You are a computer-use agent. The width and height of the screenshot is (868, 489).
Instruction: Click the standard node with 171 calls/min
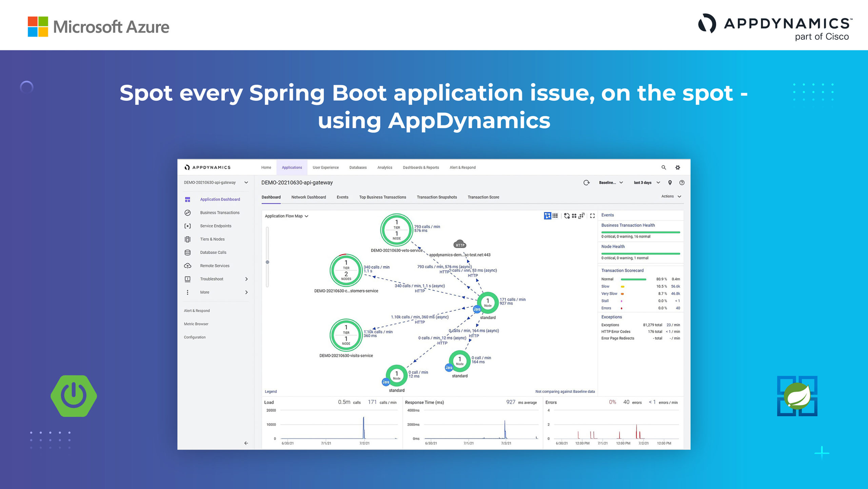[x=488, y=302]
